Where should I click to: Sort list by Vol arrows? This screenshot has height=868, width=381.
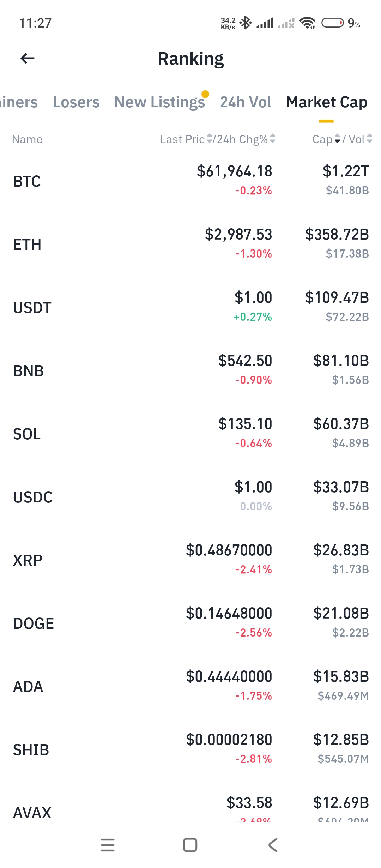point(369,139)
